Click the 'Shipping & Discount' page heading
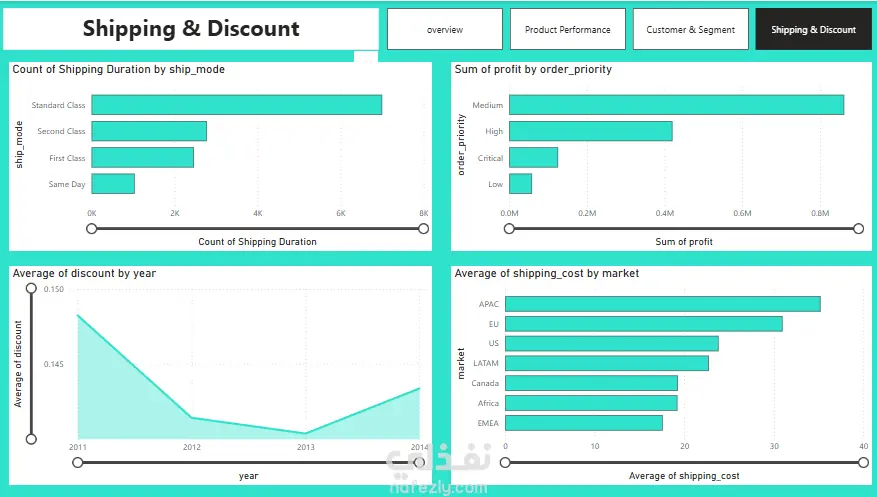The height and width of the screenshot is (497, 877). click(191, 29)
